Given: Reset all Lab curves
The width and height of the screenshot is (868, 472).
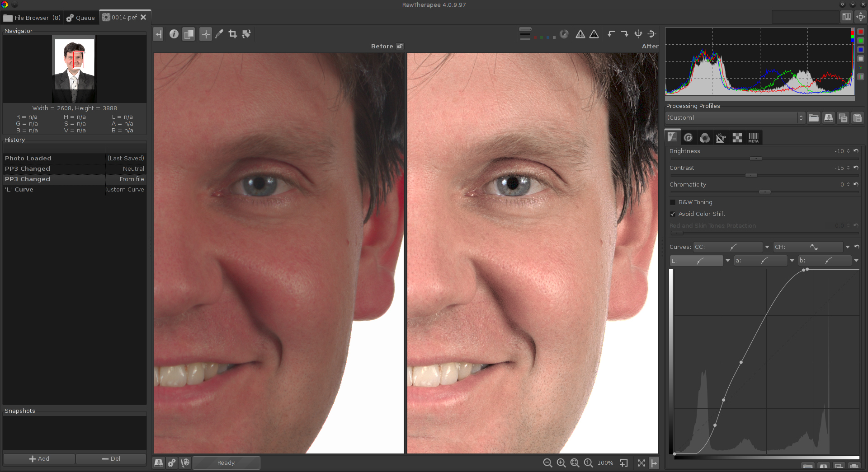Looking at the screenshot, I should click(x=857, y=247).
